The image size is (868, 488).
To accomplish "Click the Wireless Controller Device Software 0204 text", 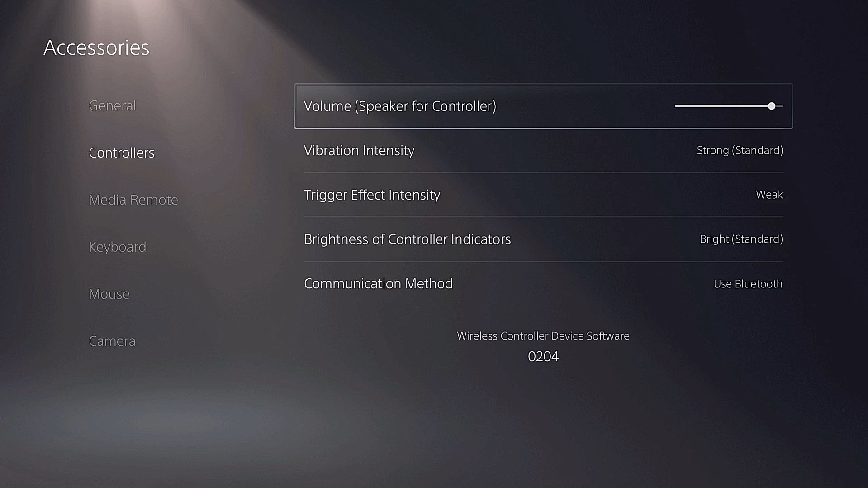I will [x=543, y=346].
